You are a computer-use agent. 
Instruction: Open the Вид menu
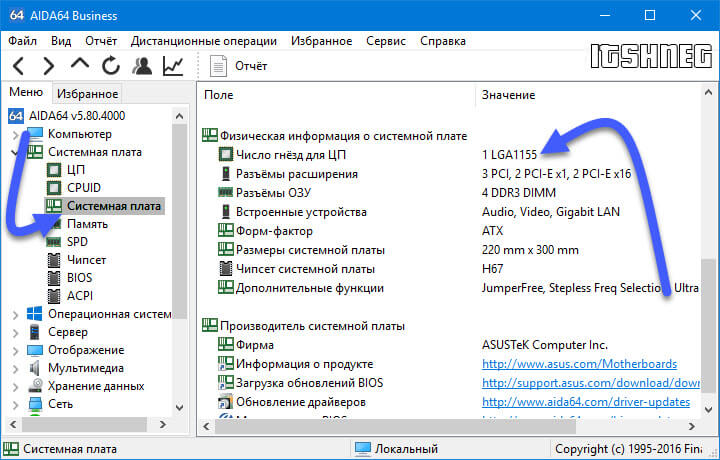[61, 41]
